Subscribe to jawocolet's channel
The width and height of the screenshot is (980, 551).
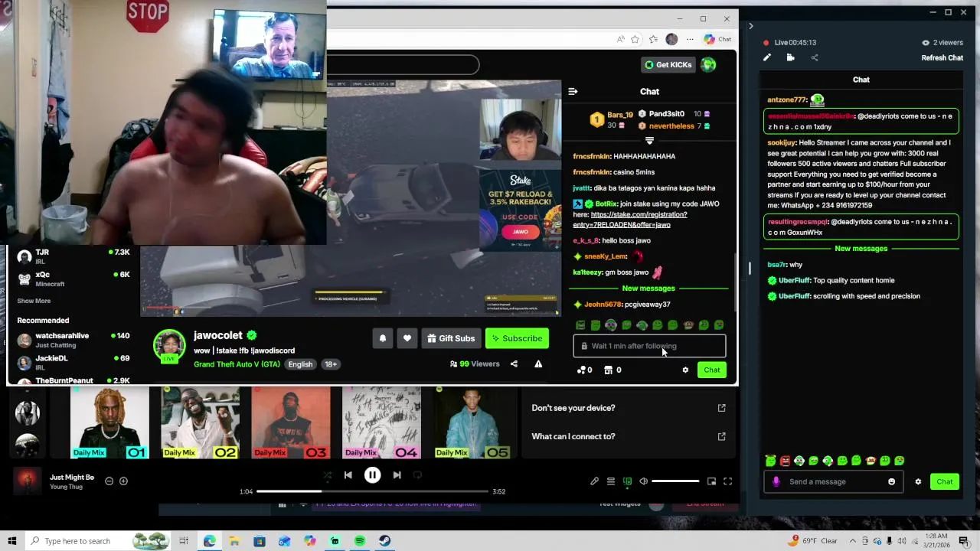tap(517, 338)
